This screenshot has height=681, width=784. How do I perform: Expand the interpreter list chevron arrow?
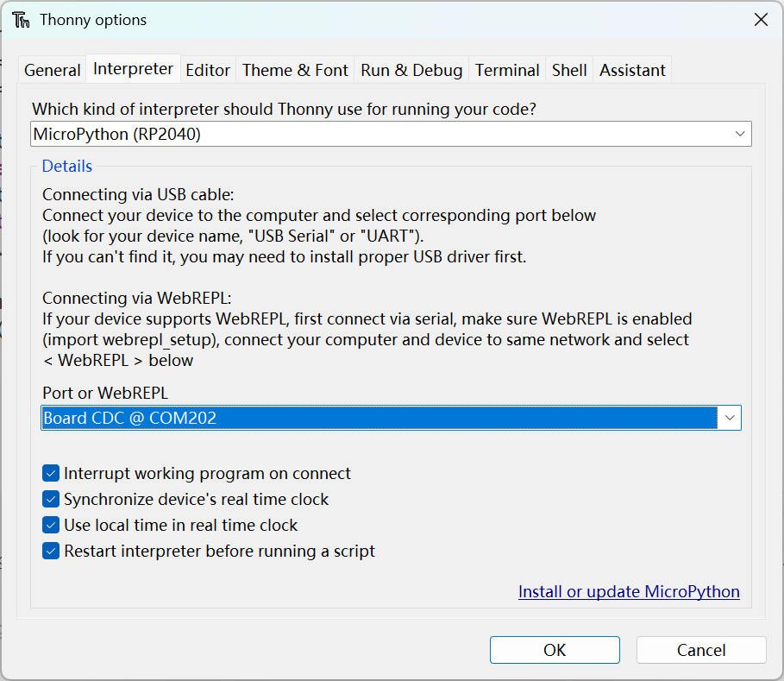coord(740,134)
